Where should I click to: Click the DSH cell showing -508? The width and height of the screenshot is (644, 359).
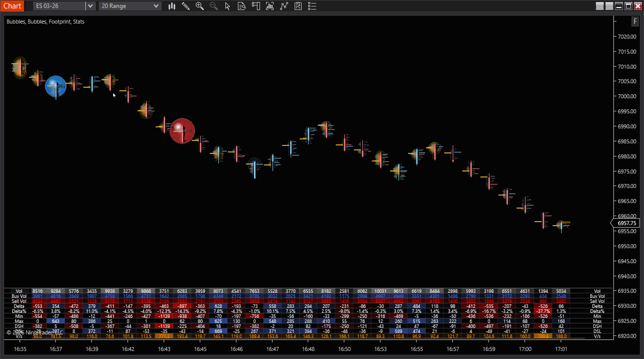click(x=74, y=326)
